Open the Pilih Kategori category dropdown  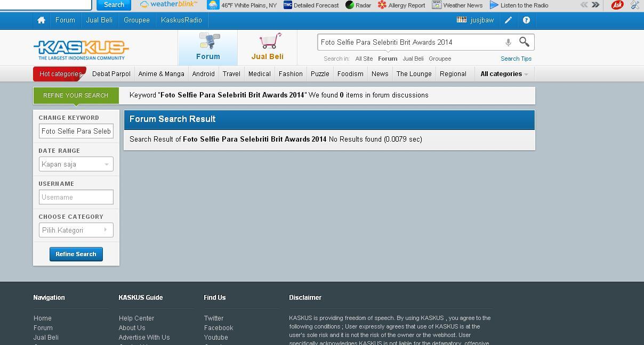click(x=76, y=230)
